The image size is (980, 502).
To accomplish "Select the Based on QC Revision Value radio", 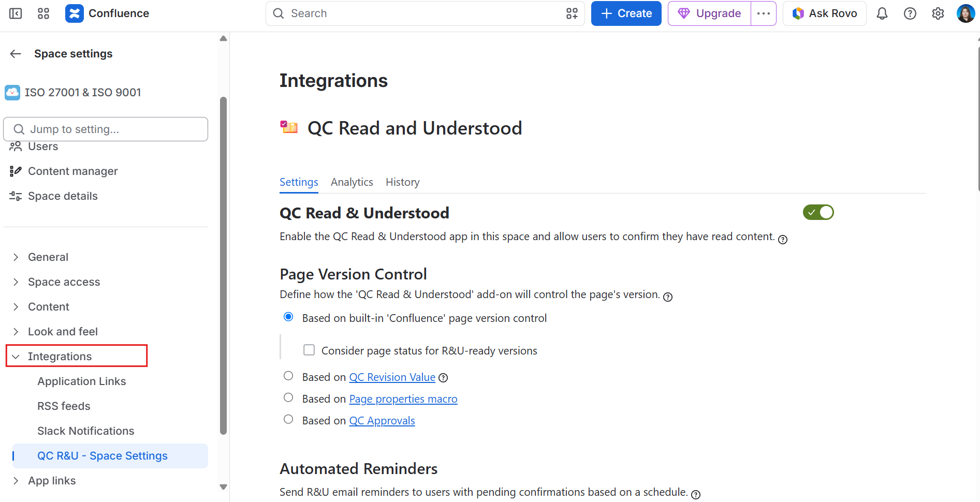I will [288, 376].
